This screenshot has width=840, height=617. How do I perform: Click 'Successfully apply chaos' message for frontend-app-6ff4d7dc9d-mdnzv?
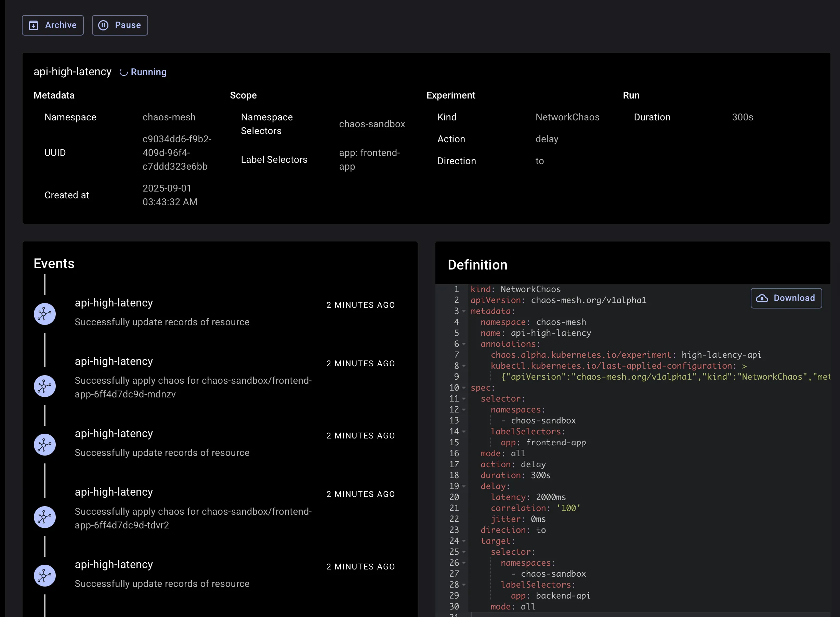click(193, 387)
